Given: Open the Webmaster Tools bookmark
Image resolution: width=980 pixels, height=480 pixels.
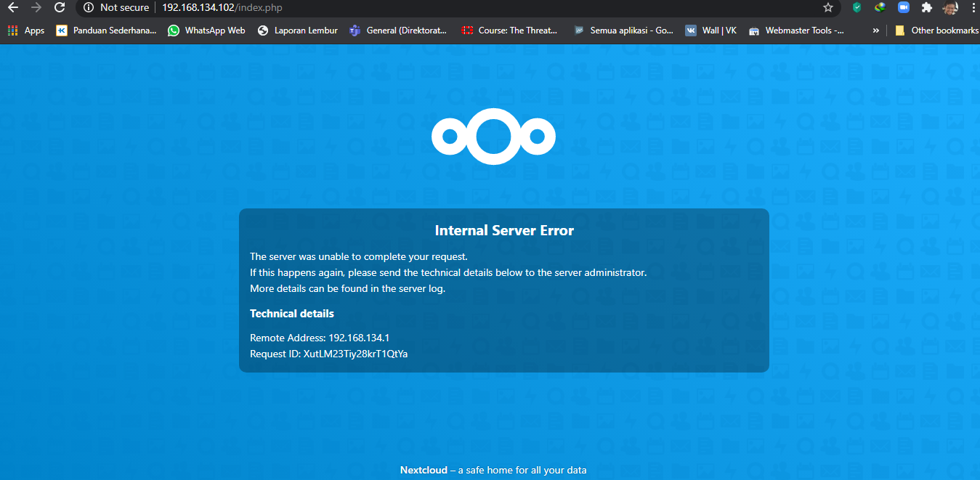Looking at the screenshot, I should 796,30.
